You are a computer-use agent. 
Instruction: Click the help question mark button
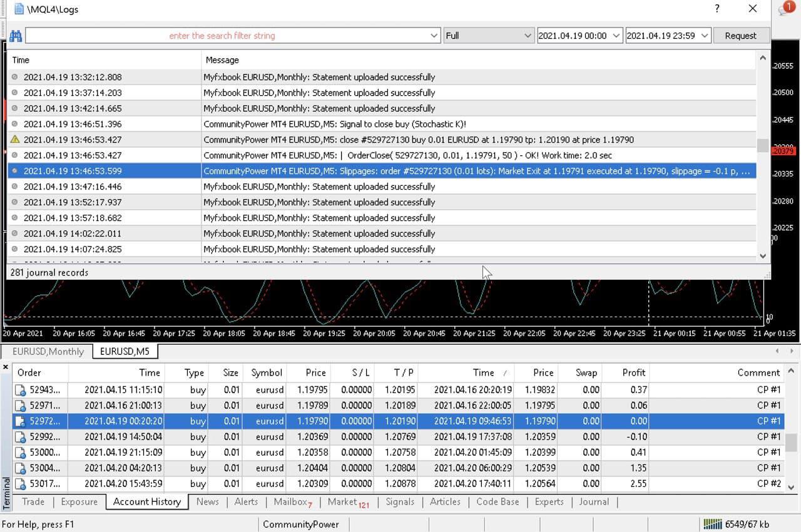pos(717,9)
